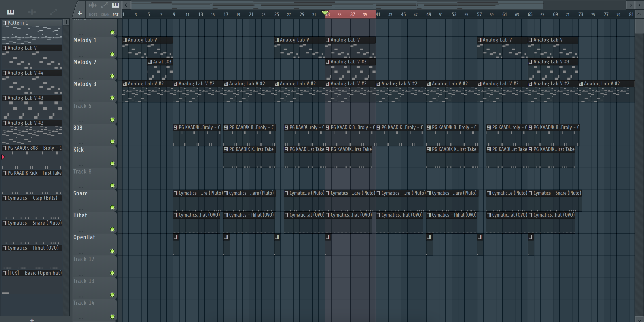Open clip menu of first Kick First Take clip
644x322 pixels.
coord(226,149)
